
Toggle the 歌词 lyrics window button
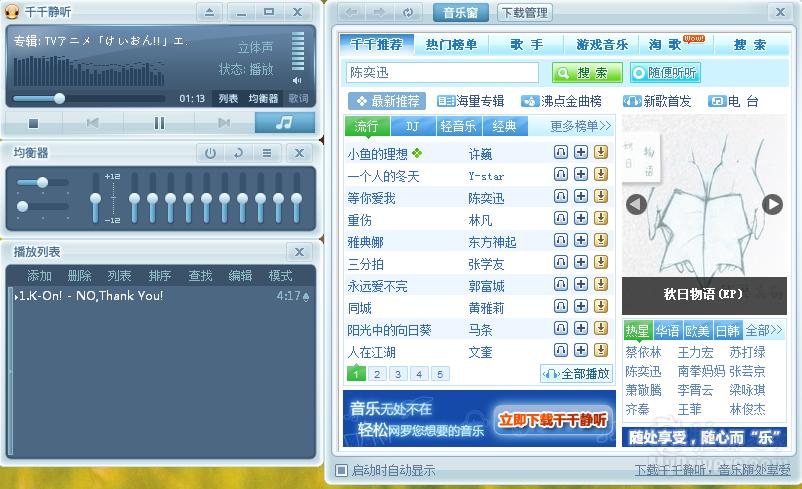point(298,98)
